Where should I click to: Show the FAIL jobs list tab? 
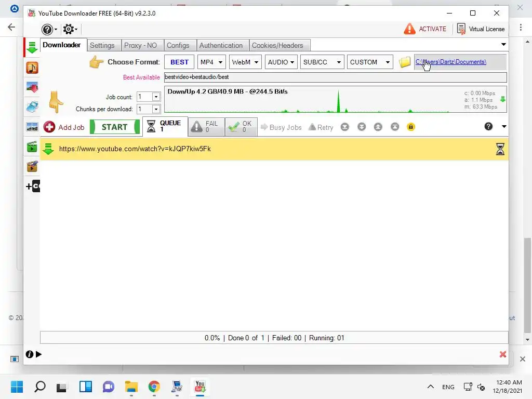pyautogui.click(x=206, y=127)
